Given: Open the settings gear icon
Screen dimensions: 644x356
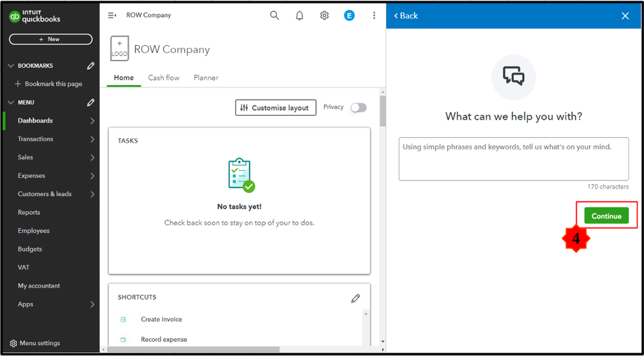Looking at the screenshot, I should click(x=324, y=15).
